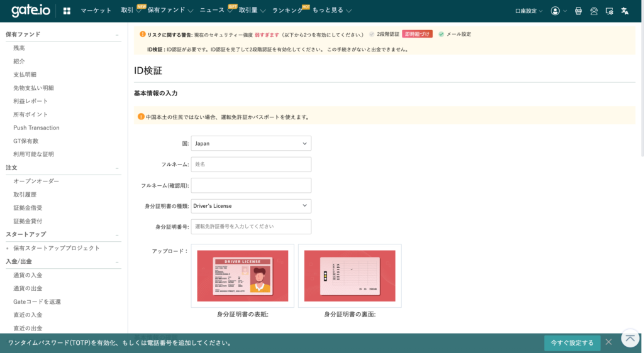
Task: Expand the 取引 menu
Action: [131, 10]
